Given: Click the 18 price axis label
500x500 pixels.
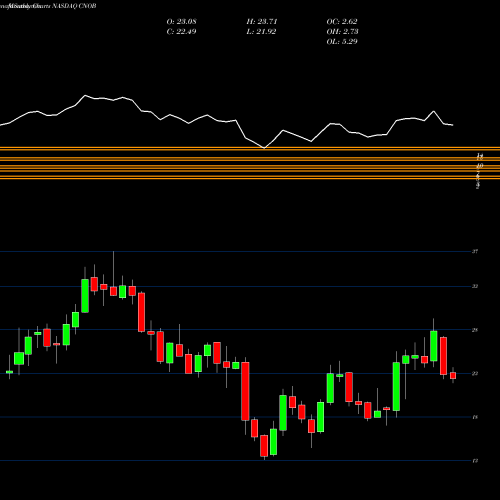Looking at the screenshot, I should [x=475, y=417].
